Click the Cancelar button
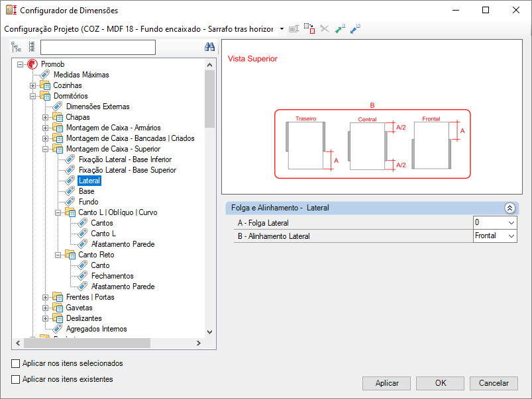Image resolution: width=532 pixels, height=399 pixels. coord(494,383)
